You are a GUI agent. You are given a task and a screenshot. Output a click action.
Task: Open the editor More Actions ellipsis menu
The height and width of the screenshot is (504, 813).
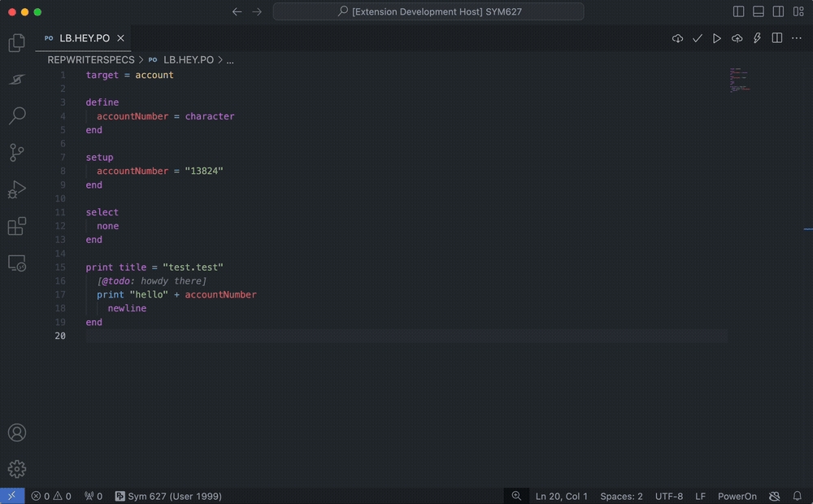pyautogui.click(x=797, y=38)
